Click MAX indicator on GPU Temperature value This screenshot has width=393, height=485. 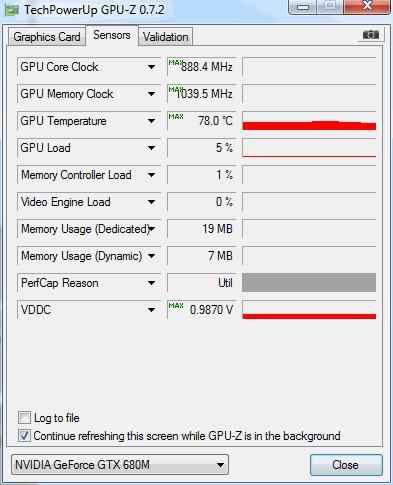coord(176,117)
